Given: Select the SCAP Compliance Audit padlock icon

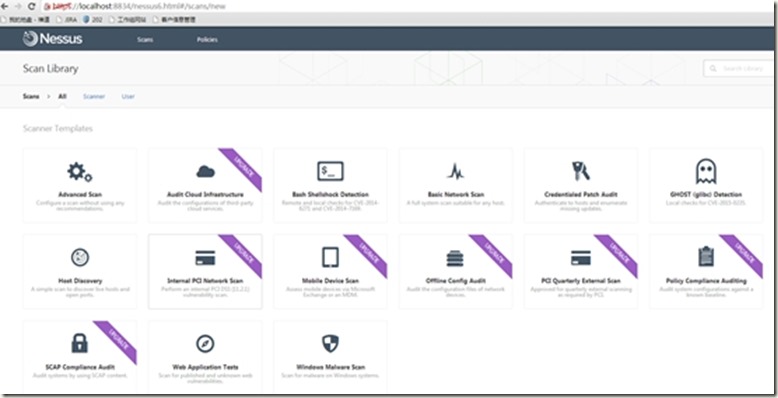Looking at the screenshot, I should point(80,343).
